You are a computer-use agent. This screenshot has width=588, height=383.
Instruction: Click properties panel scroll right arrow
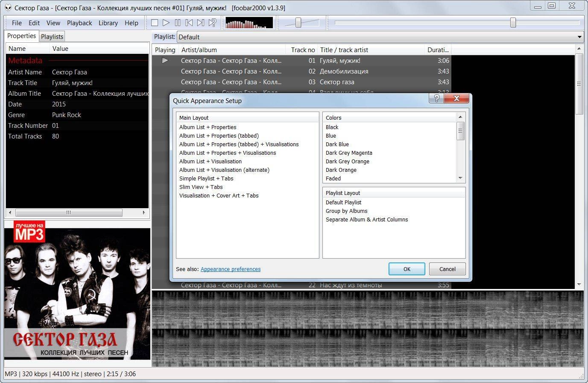click(144, 212)
